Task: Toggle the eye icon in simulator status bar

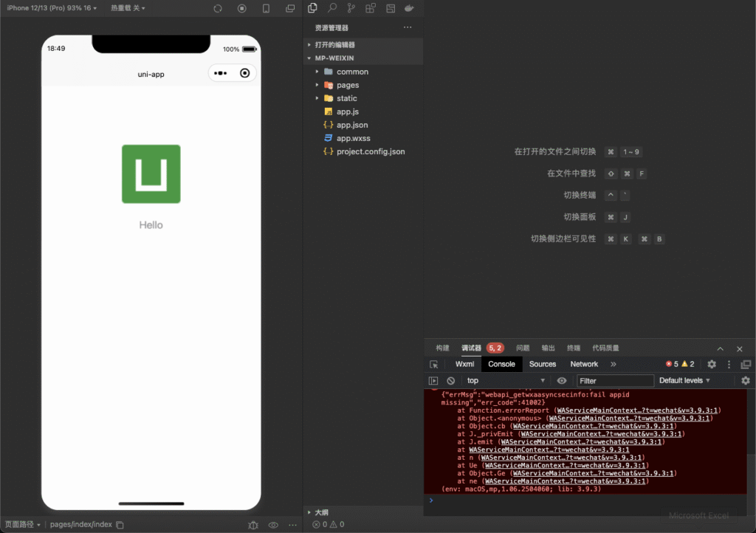Action: (273, 525)
